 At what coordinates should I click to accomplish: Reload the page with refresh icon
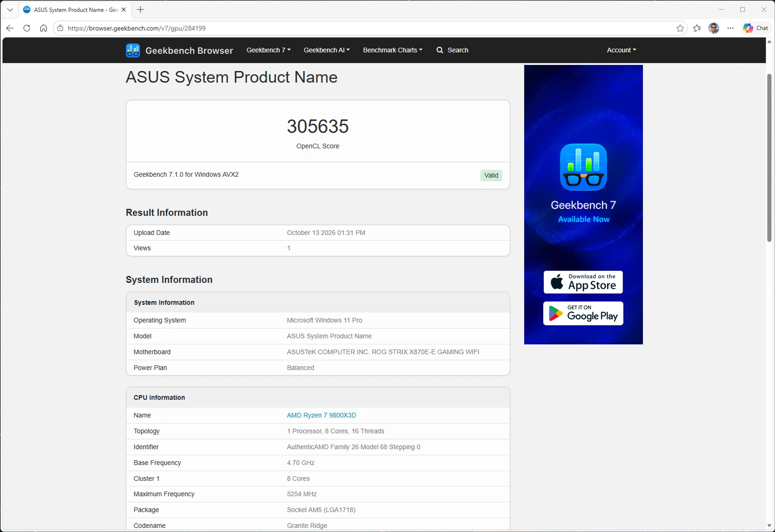point(27,28)
